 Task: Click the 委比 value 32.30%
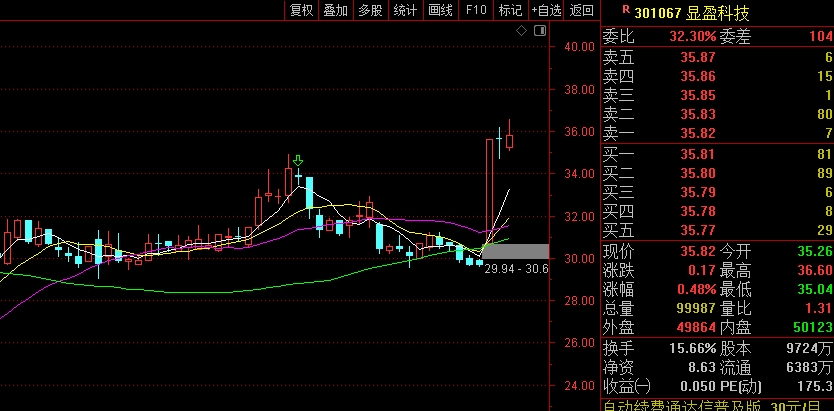point(693,37)
